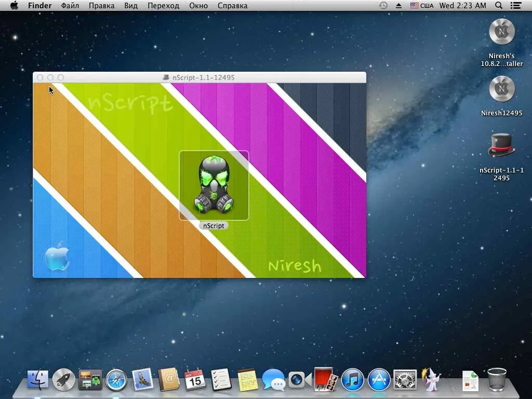This screenshot has width=532, height=399.
Task: Open Reminders checklist icon in Dock
Action: click(x=221, y=379)
